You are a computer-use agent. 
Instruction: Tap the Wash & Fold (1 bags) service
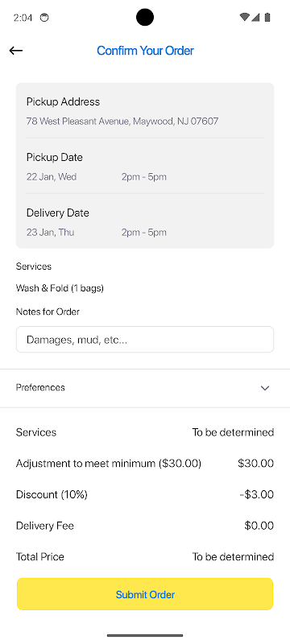(x=60, y=288)
